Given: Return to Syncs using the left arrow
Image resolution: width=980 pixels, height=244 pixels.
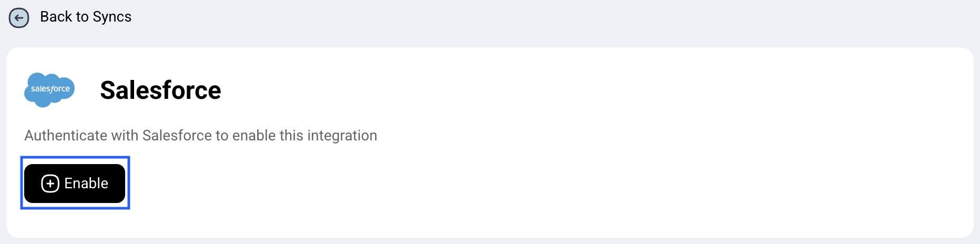Looking at the screenshot, I should click(19, 18).
